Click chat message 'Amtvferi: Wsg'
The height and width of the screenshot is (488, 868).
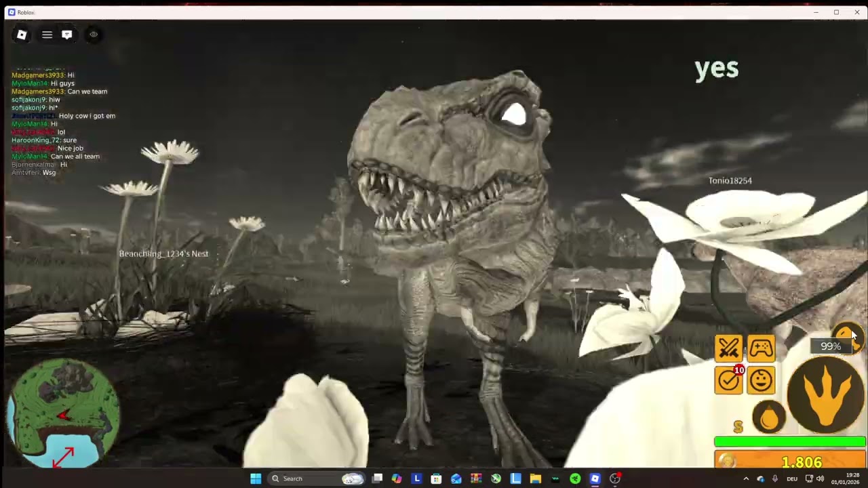pos(34,173)
